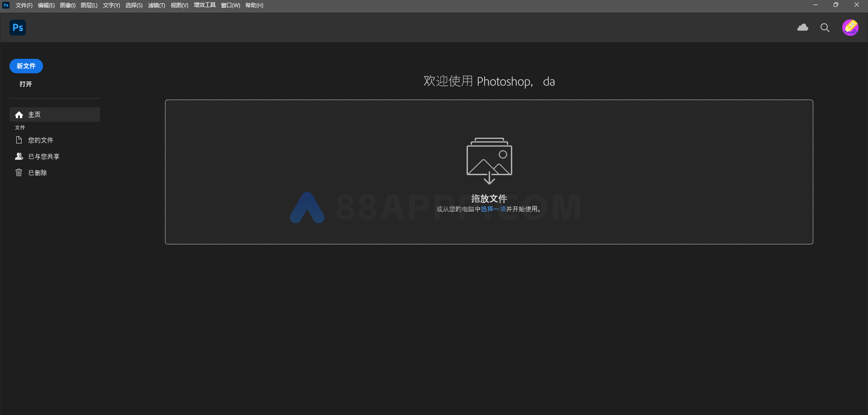Image resolution: width=868 pixels, height=415 pixels.
Task: Click the 欢迎使用 Photoshop welcome heading
Action: coord(489,81)
